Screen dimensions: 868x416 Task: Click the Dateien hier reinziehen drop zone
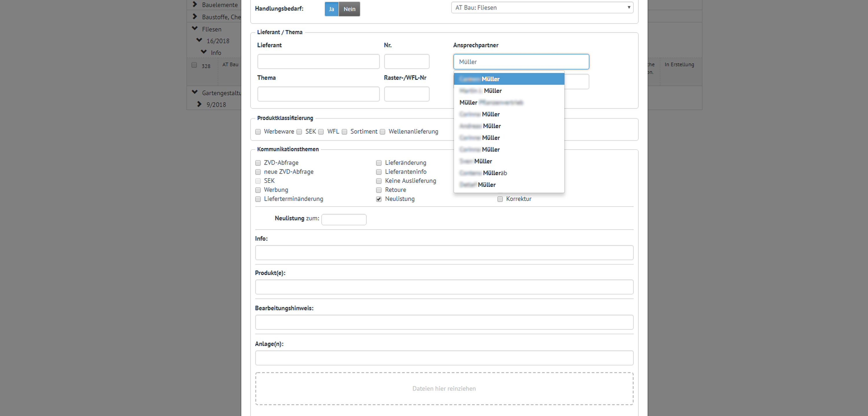444,388
